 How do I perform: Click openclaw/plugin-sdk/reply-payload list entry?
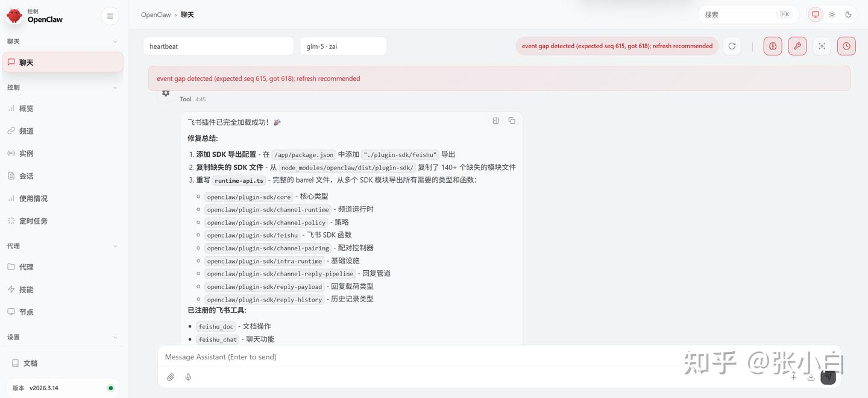coord(264,286)
